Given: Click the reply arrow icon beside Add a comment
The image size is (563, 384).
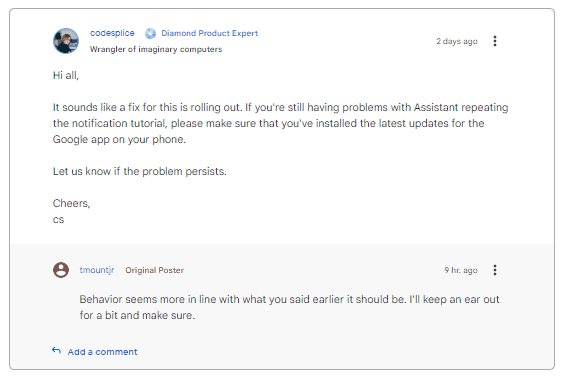Looking at the screenshot, I should pyautogui.click(x=56, y=350).
